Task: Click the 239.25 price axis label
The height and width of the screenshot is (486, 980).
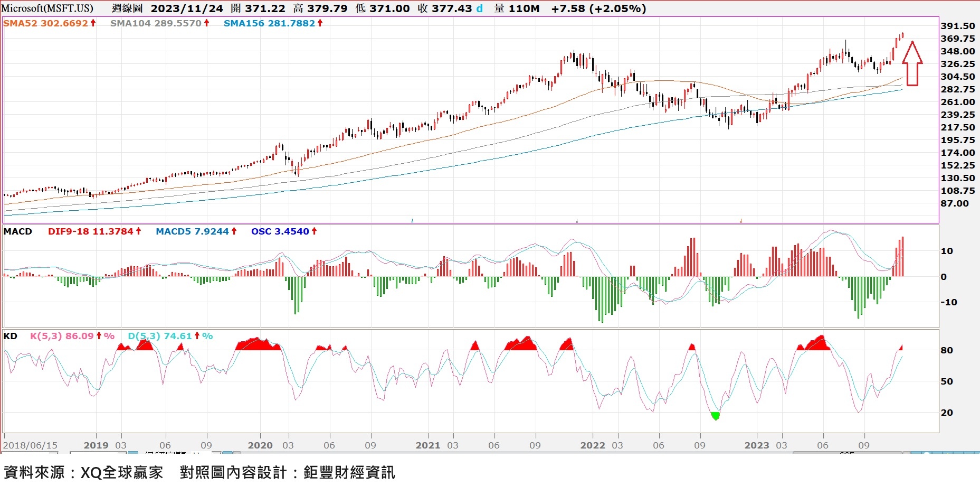Action: [x=958, y=115]
